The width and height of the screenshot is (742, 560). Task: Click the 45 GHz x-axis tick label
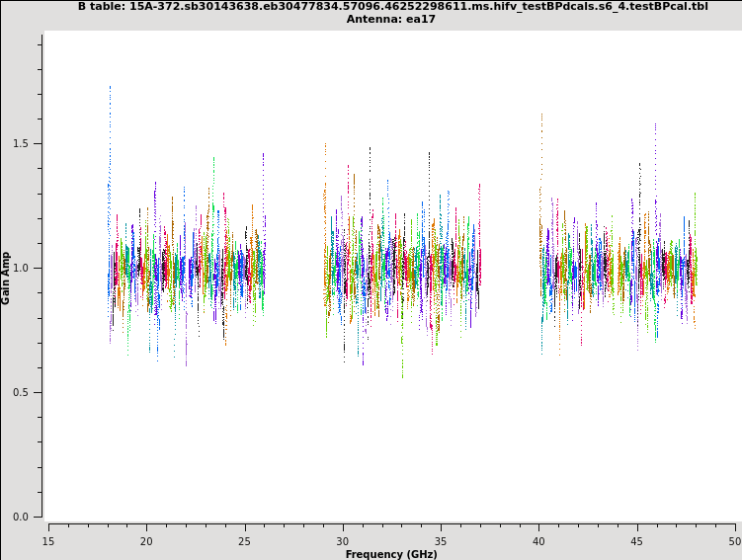click(636, 541)
